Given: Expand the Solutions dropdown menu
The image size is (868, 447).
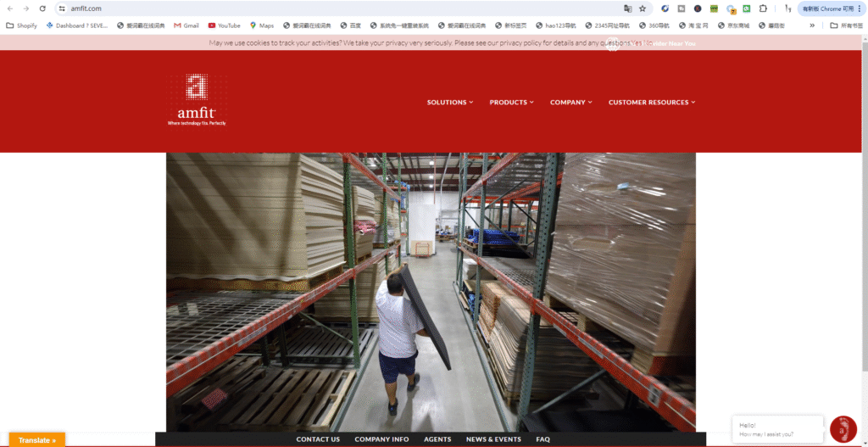Looking at the screenshot, I should (x=450, y=103).
